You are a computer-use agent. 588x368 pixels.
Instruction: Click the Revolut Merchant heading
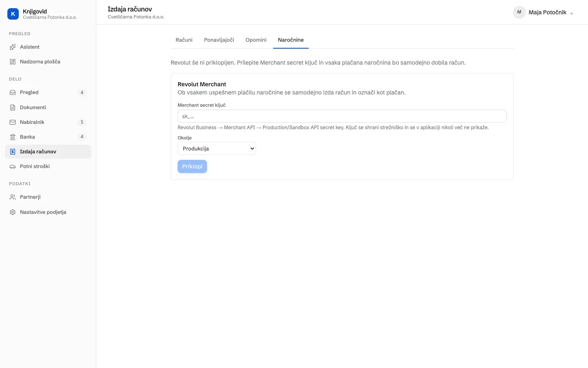(202, 84)
